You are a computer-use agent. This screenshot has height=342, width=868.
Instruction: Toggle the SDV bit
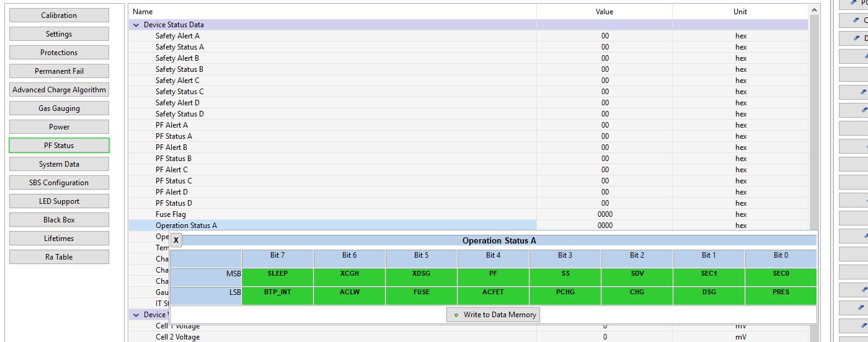point(637,276)
